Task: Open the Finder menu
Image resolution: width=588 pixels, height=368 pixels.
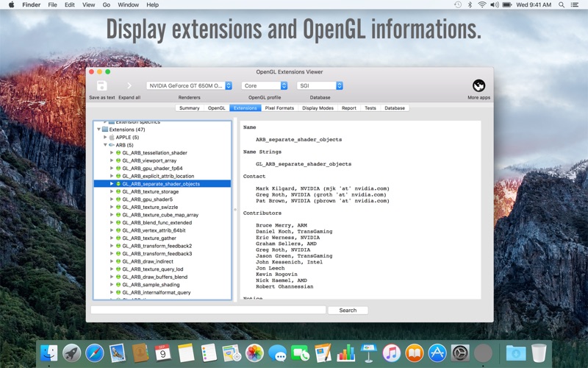Action: pos(31,5)
